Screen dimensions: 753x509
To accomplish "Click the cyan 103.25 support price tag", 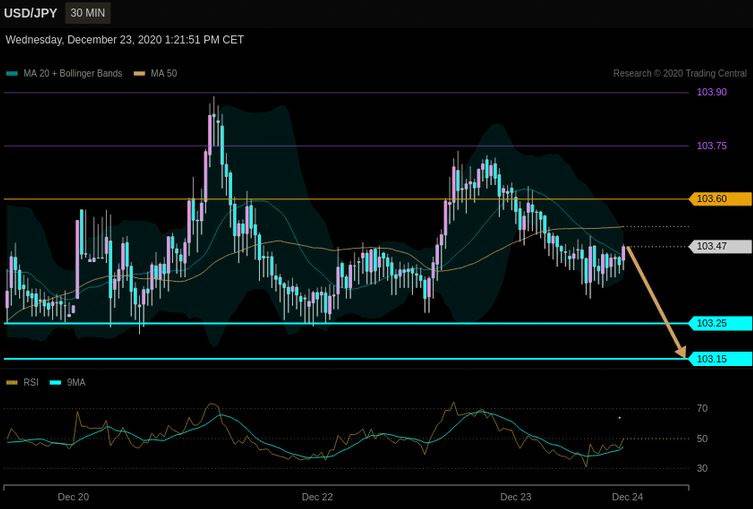I will click(720, 323).
